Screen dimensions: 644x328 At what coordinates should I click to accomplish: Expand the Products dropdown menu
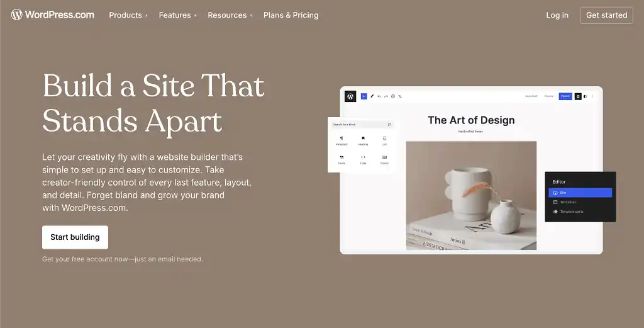coord(128,15)
